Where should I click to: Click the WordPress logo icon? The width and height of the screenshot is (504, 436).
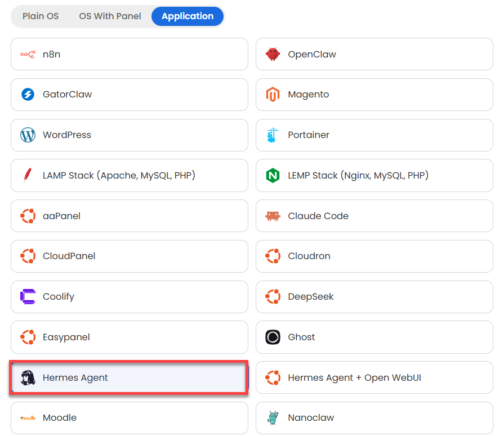(28, 135)
